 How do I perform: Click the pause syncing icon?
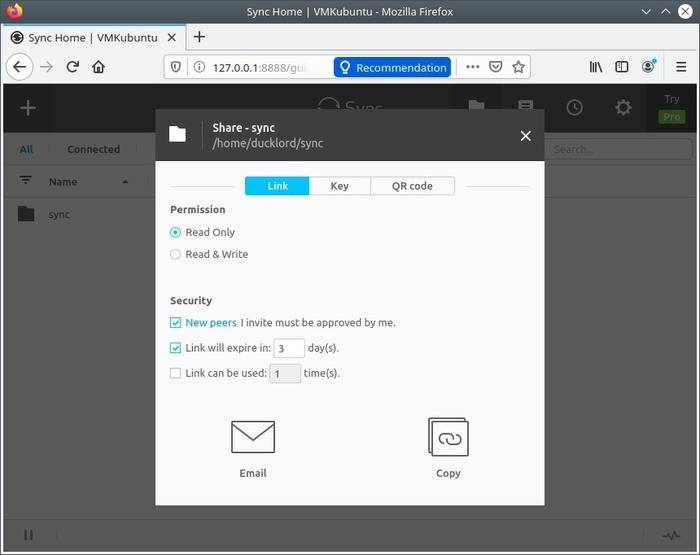tap(29, 534)
